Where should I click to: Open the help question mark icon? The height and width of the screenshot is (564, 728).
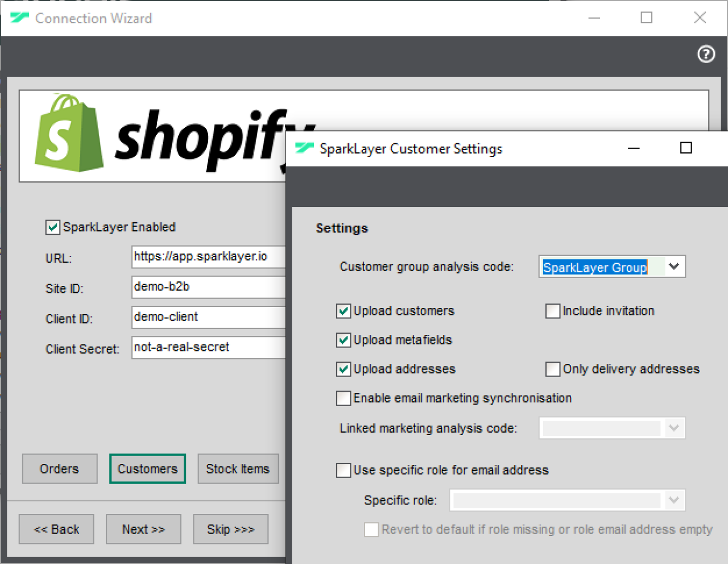click(x=706, y=54)
